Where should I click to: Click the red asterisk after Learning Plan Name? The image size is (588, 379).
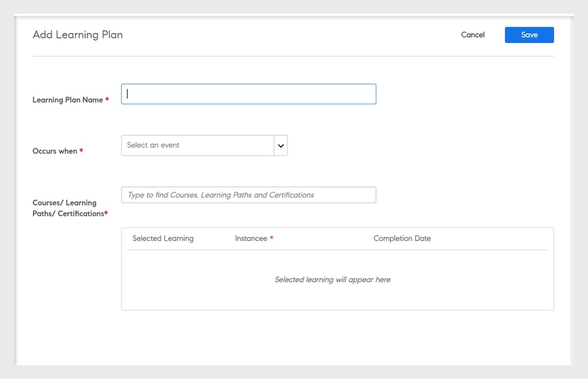pos(106,99)
